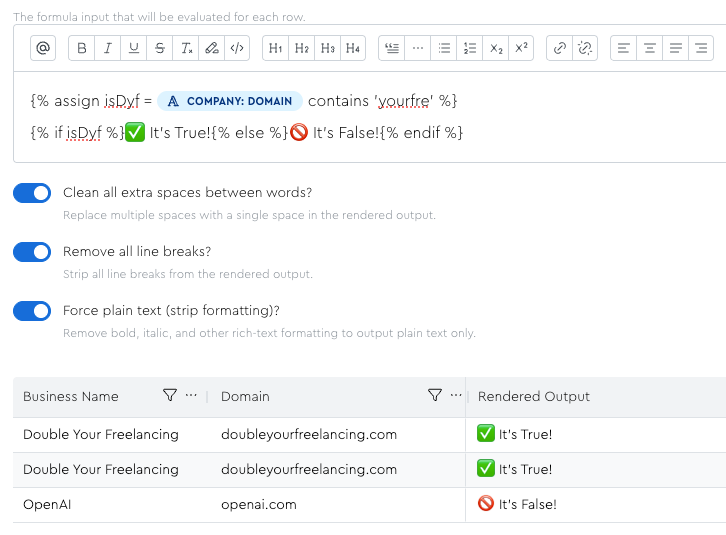Insert a hyperlink

[560, 48]
